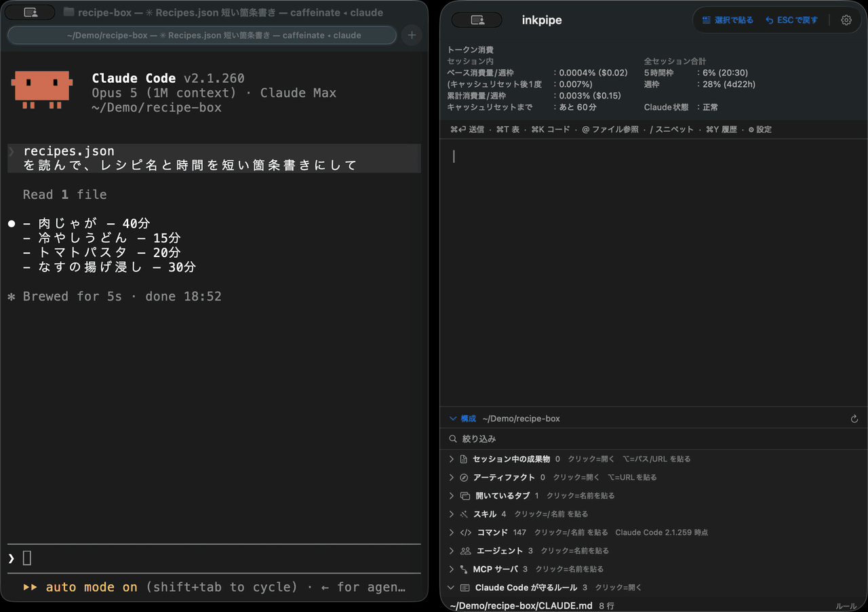Click the magnifier icon in 絞り込み filter
The width and height of the screenshot is (868, 612).
tap(453, 439)
